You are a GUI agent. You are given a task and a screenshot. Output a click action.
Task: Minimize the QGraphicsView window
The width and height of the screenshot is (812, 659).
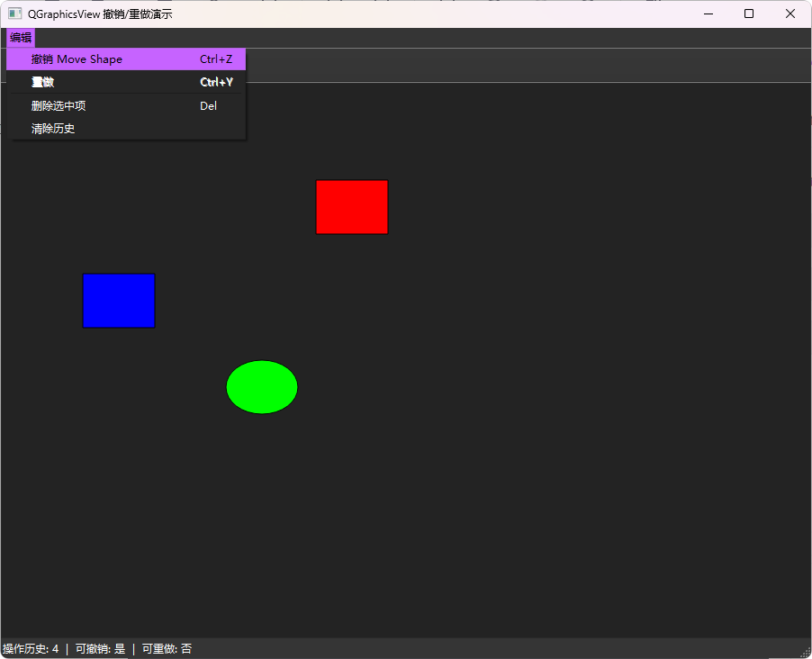(x=708, y=14)
